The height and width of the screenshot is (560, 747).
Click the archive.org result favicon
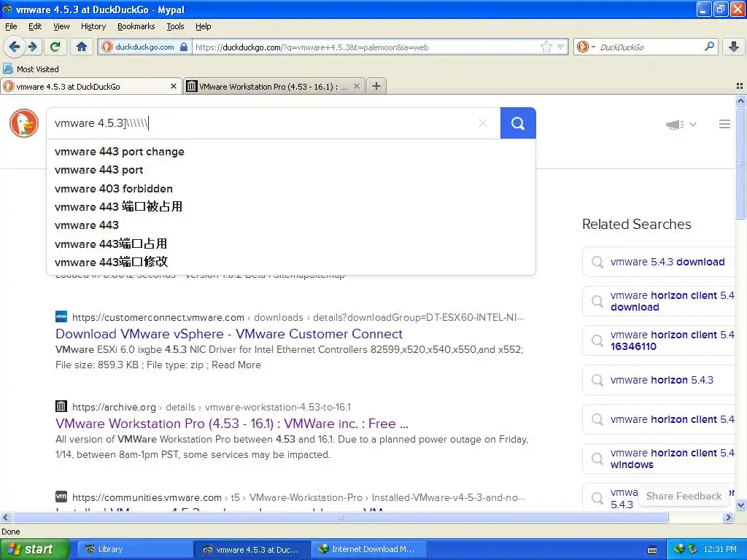pyautogui.click(x=61, y=406)
